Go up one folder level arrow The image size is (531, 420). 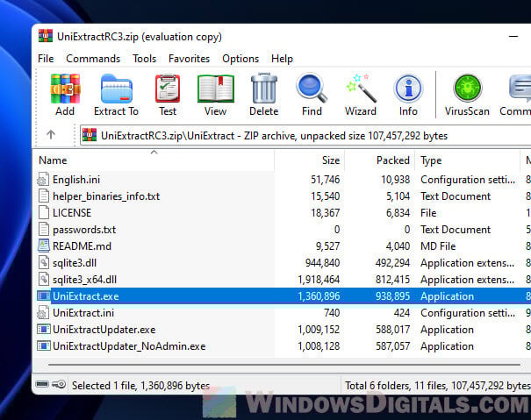51,135
